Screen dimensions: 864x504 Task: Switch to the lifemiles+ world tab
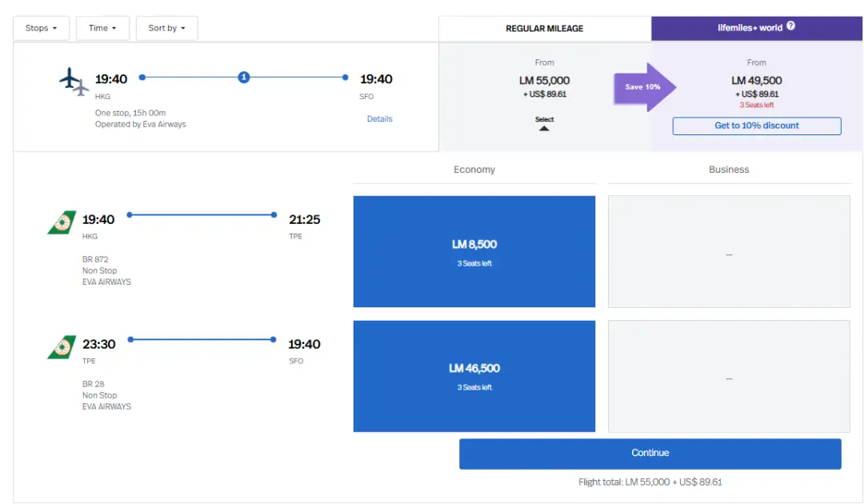click(756, 28)
